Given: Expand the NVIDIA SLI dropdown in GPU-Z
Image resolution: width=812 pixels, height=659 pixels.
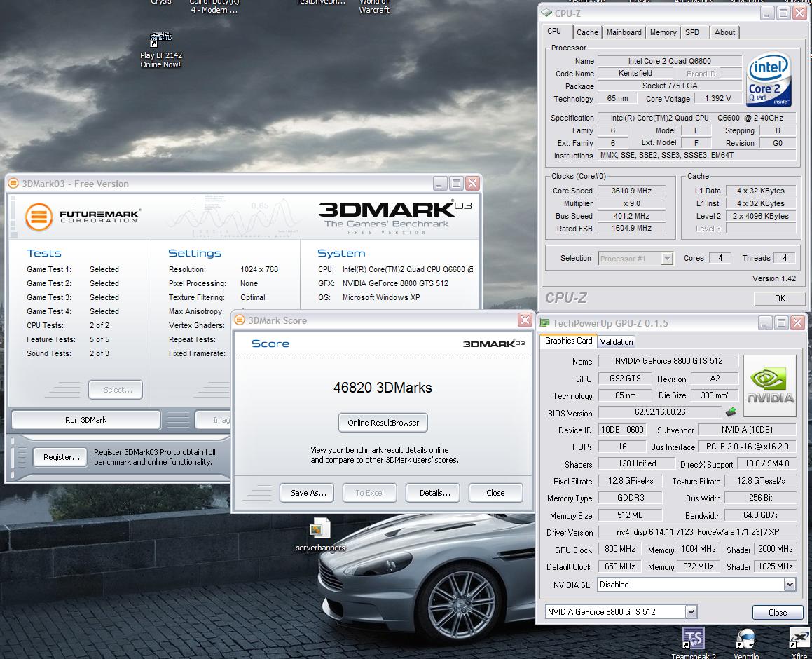Looking at the screenshot, I should pos(790,585).
